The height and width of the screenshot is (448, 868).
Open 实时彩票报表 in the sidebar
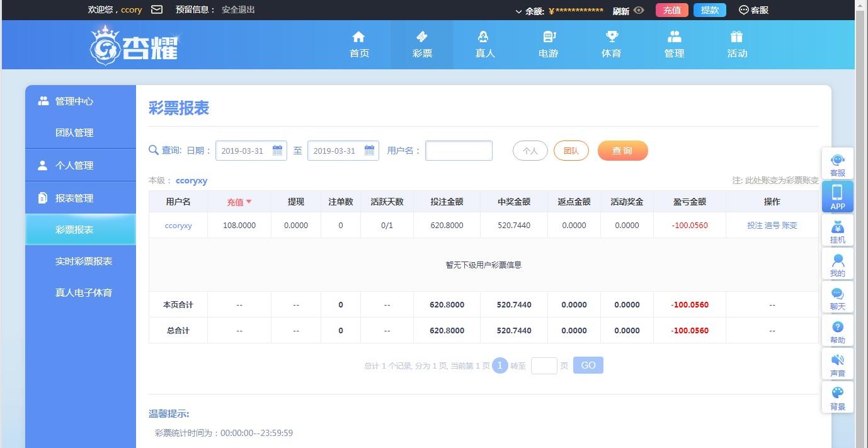pyautogui.click(x=81, y=261)
